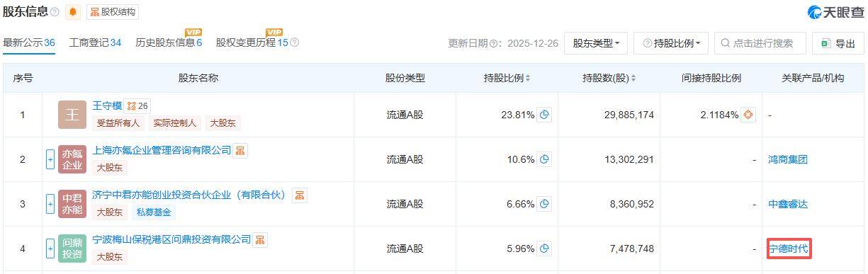Click the pie chart icon beside 5.96%
Screen dimensions: 868x274
(544, 249)
